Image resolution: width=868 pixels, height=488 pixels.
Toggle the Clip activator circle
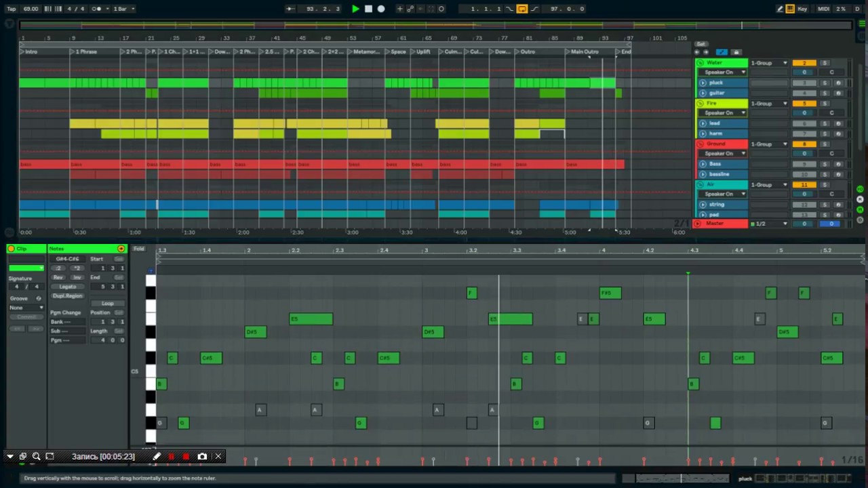click(x=12, y=249)
